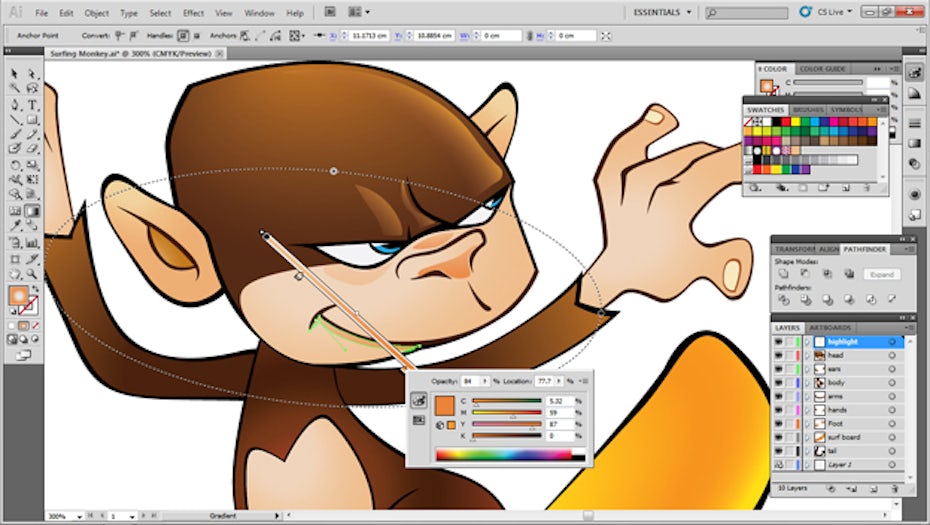Open the CS Live dropdown

(833, 12)
